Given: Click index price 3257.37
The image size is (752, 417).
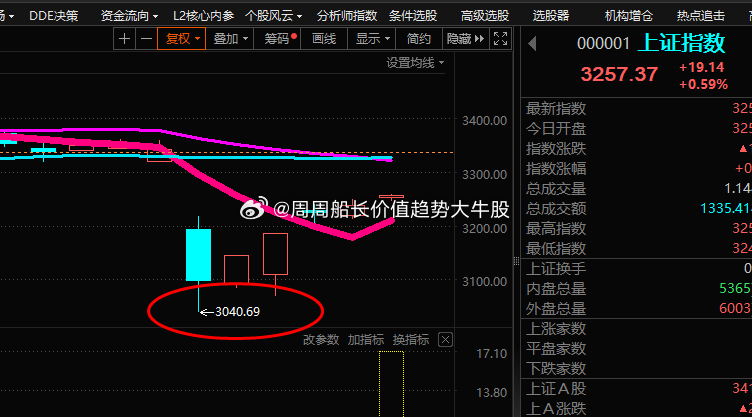Looking at the screenshot, I should 619,74.
